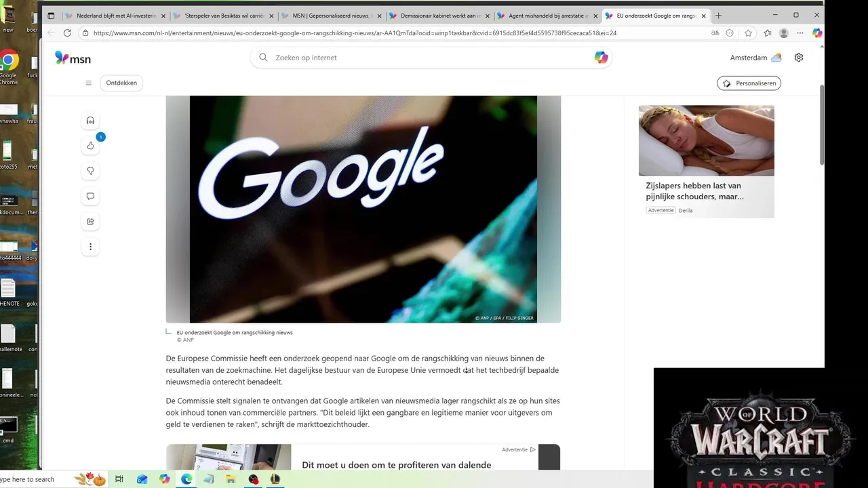The height and width of the screenshot is (488, 868).
Task: View site information lock icon in address bar
Action: pyautogui.click(x=85, y=33)
